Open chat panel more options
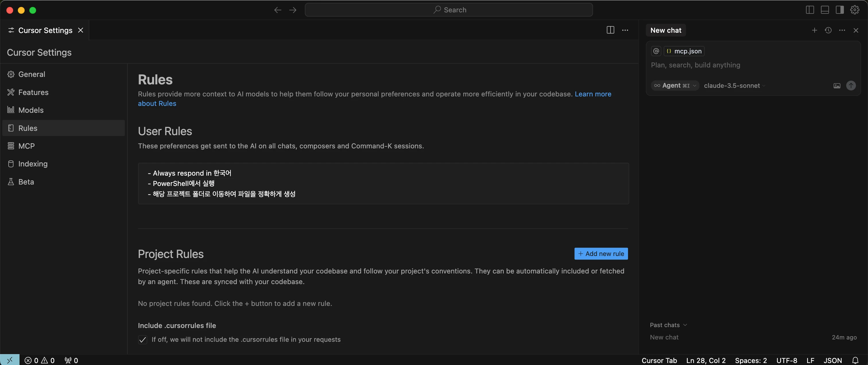This screenshot has width=868, height=365. coord(842,30)
